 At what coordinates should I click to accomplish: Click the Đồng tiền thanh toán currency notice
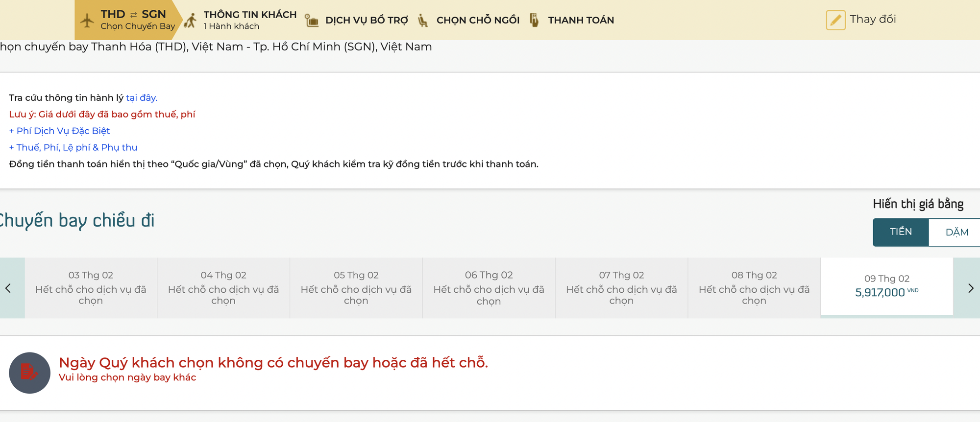[x=273, y=164]
